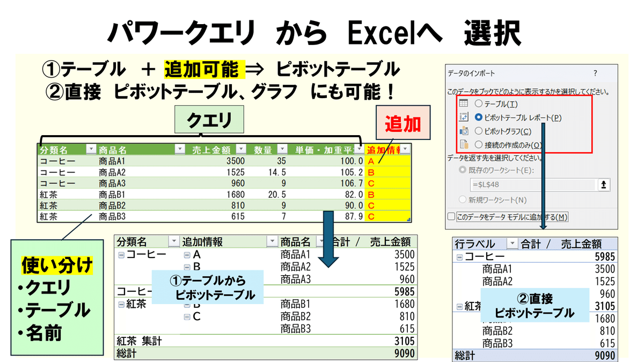Collapse コーヒー group in right pivot table
The image size is (644, 362).
pyautogui.click(x=459, y=257)
